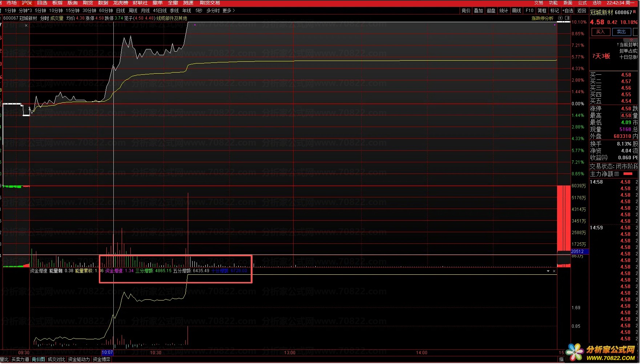Switch chart to 日线 period
This screenshot has width=641, height=364.
coord(120,11)
